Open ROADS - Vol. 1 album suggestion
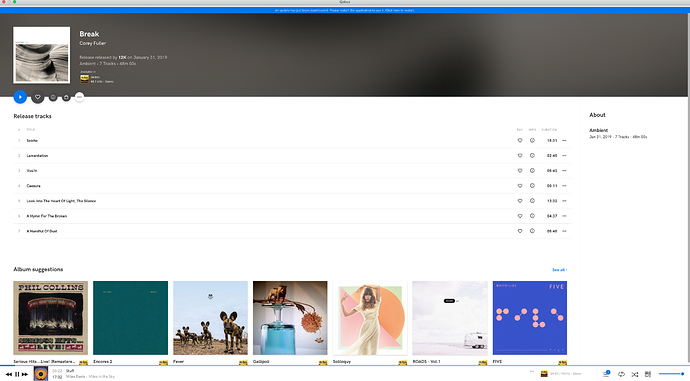The height and width of the screenshot is (381, 690). coord(450,318)
